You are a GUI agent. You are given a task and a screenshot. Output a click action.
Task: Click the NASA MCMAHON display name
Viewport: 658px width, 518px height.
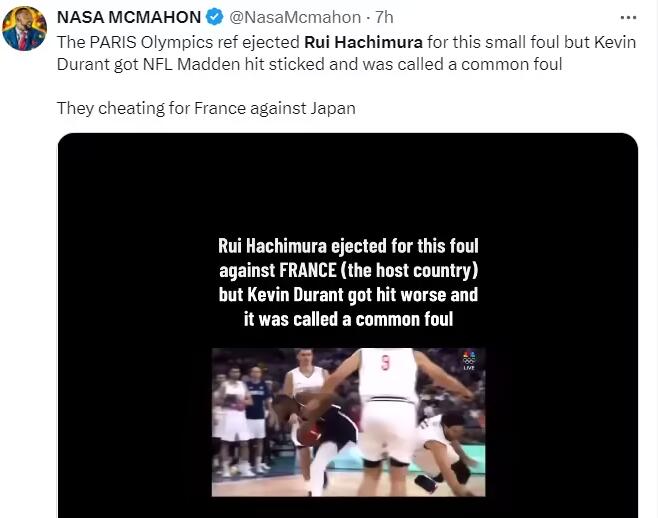pos(129,17)
